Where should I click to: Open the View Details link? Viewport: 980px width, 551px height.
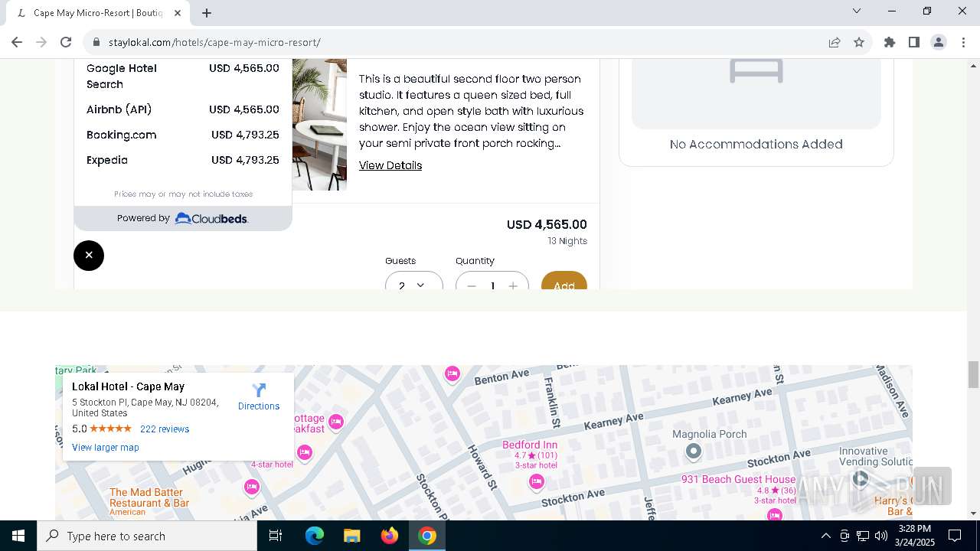[x=390, y=165]
